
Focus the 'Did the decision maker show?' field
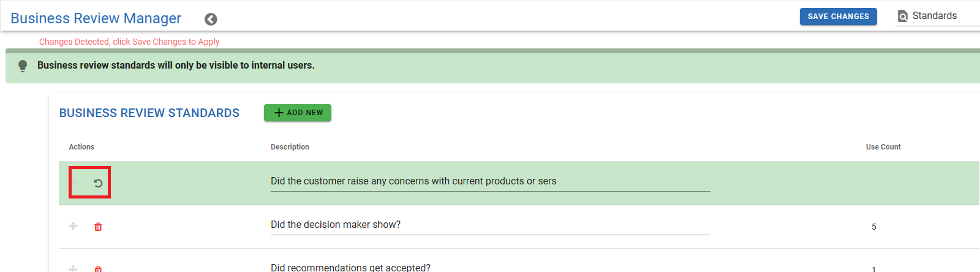coord(490,225)
